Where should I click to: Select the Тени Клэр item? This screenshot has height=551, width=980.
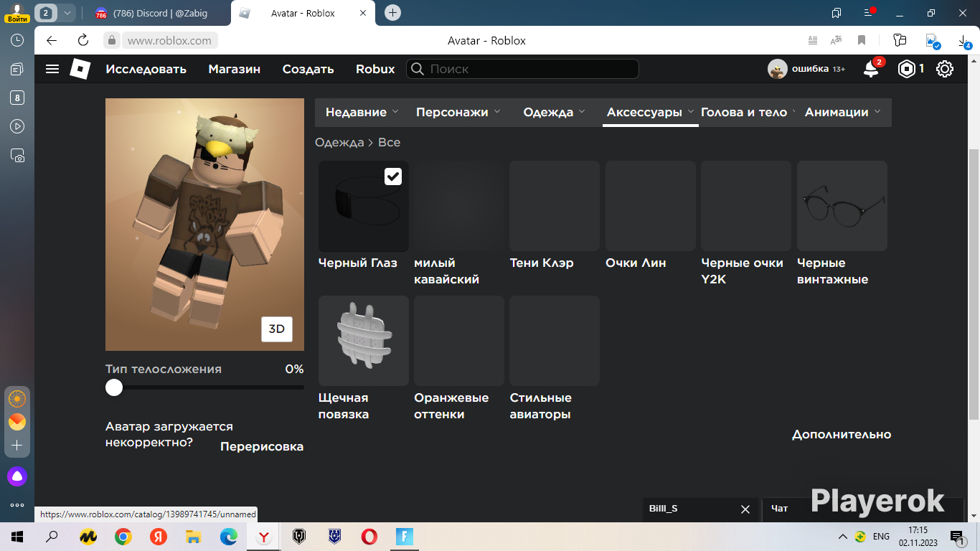pos(555,206)
